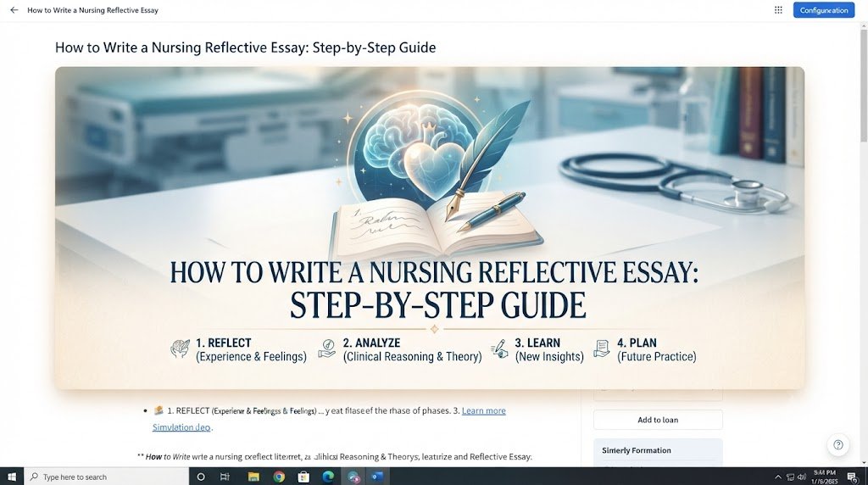
Task: Open Microsoft Edge from the taskbar
Action: tap(328, 477)
